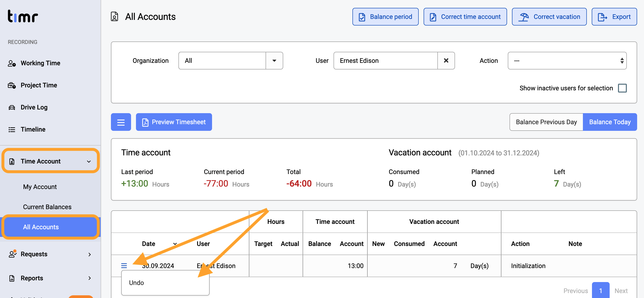Open the Organization dropdown arrow
644x298 pixels.
274,61
